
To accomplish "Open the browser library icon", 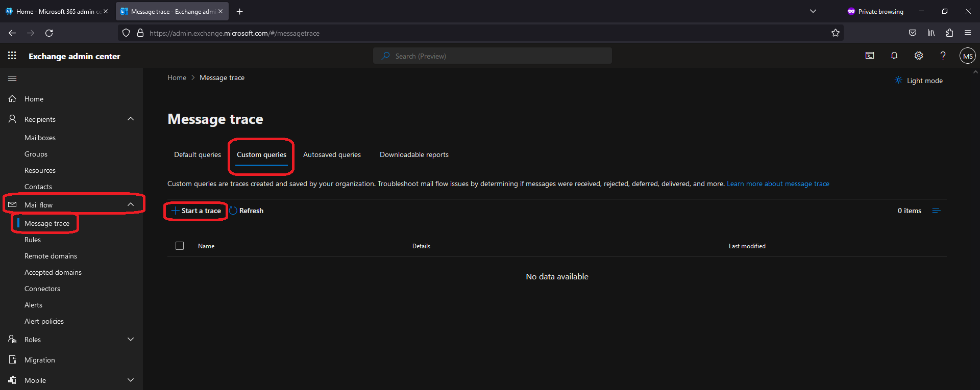I will point(931,33).
